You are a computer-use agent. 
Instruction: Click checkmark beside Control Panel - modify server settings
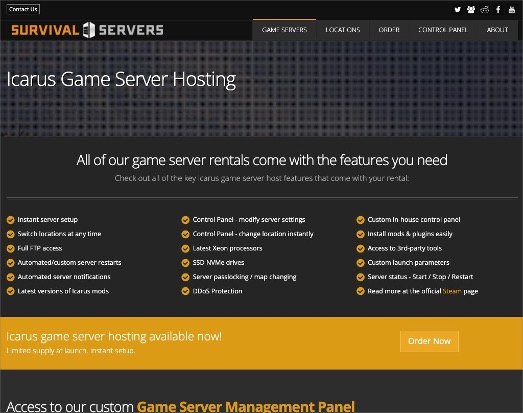pyautogui.click(x=185, y=220)
